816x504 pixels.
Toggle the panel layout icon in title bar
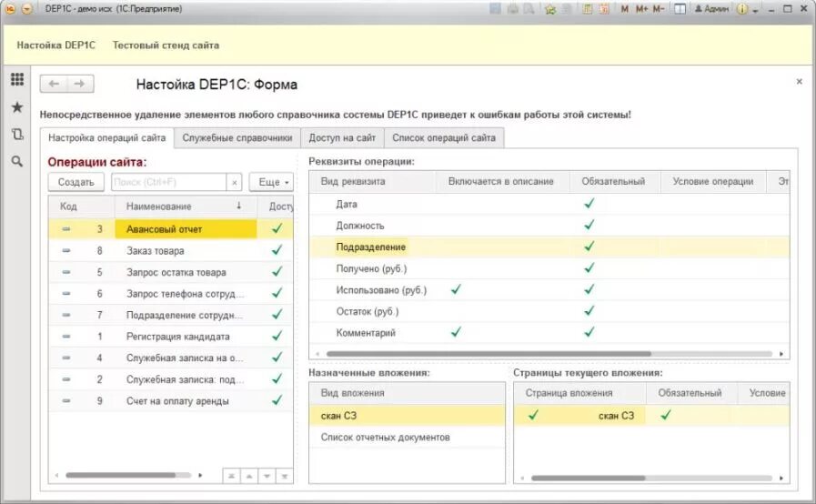[680, 9]
